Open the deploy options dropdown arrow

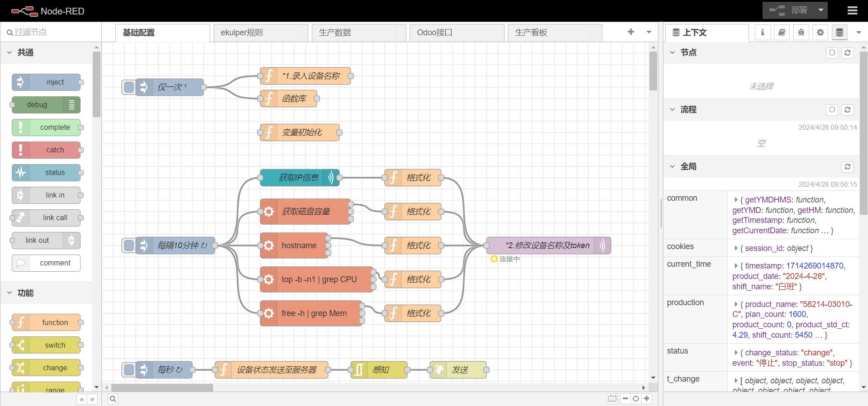tap(820, 10)
